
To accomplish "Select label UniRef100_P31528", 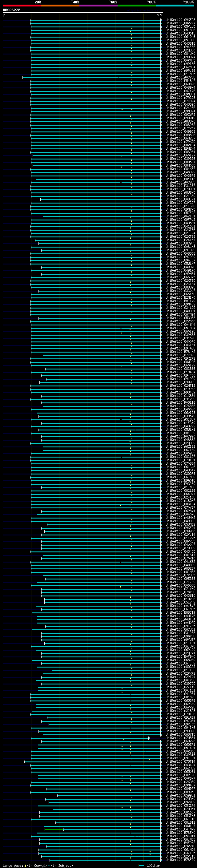I will [x=180, y=338].
